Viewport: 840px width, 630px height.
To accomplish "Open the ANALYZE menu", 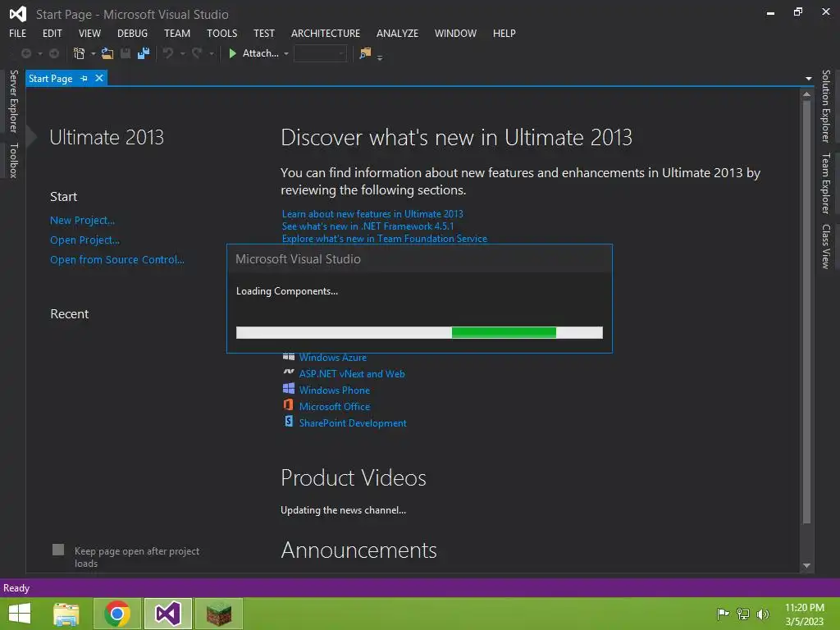I will tap(398, 33).
